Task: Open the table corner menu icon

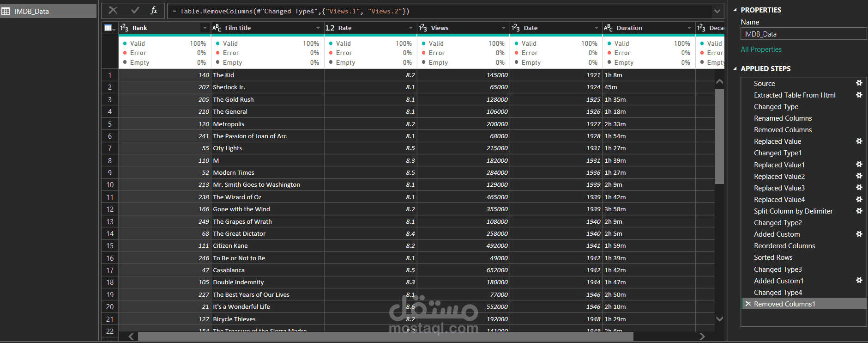Action: tap(109, 28)
